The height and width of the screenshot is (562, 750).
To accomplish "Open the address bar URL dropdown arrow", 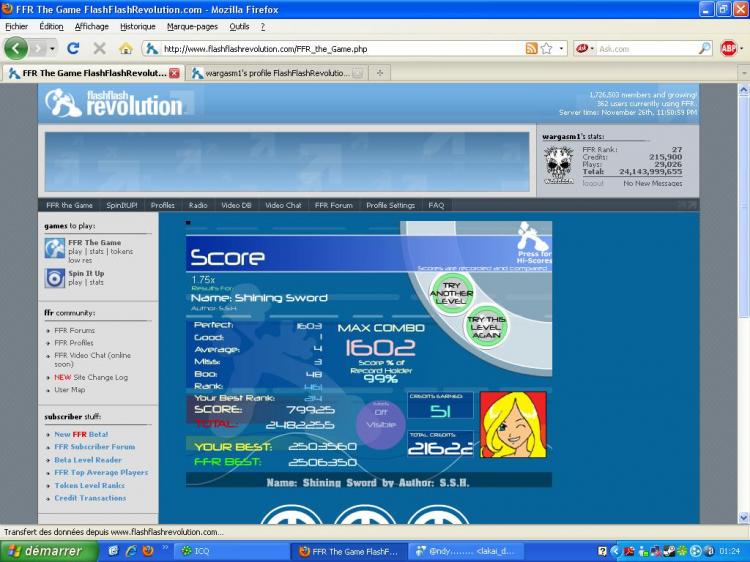I will (562, 48).
